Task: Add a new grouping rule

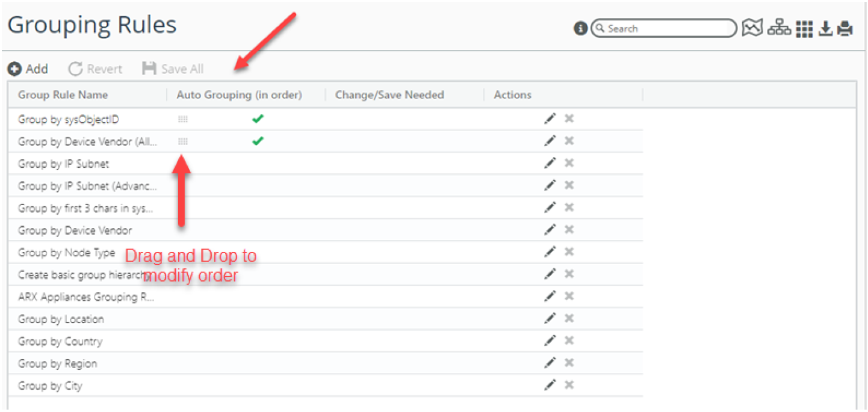Action: [x=28, y=69]
